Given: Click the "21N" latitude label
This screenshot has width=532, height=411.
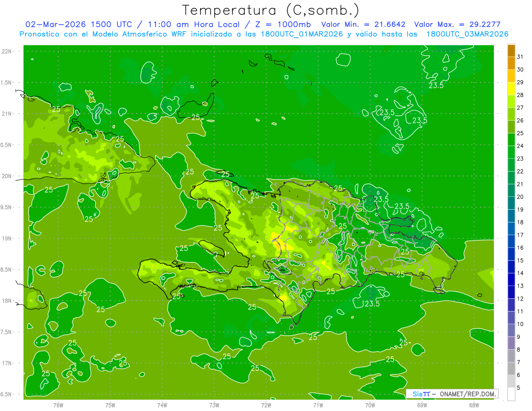Looking at the screenshot, I should coord(6,114).
